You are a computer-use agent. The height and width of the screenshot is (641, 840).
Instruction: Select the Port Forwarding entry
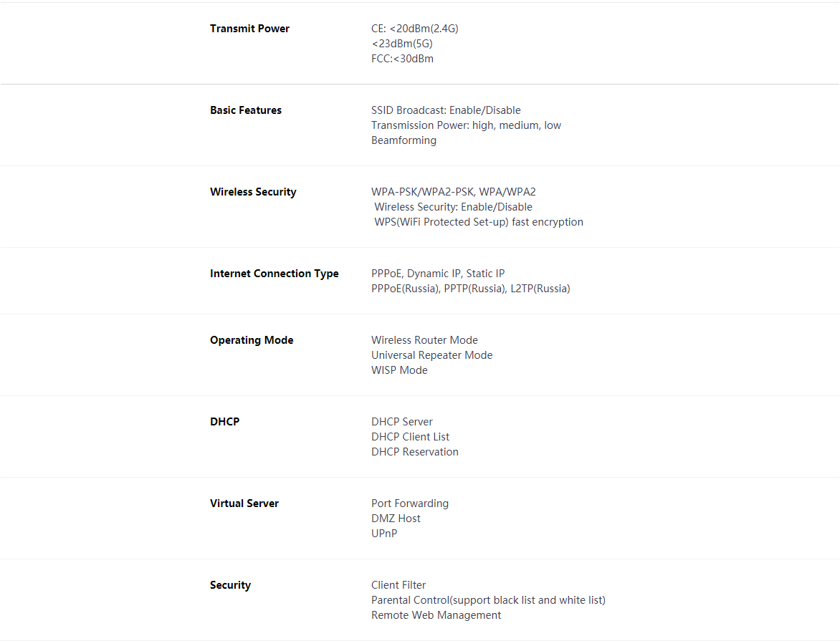point(410,503)
